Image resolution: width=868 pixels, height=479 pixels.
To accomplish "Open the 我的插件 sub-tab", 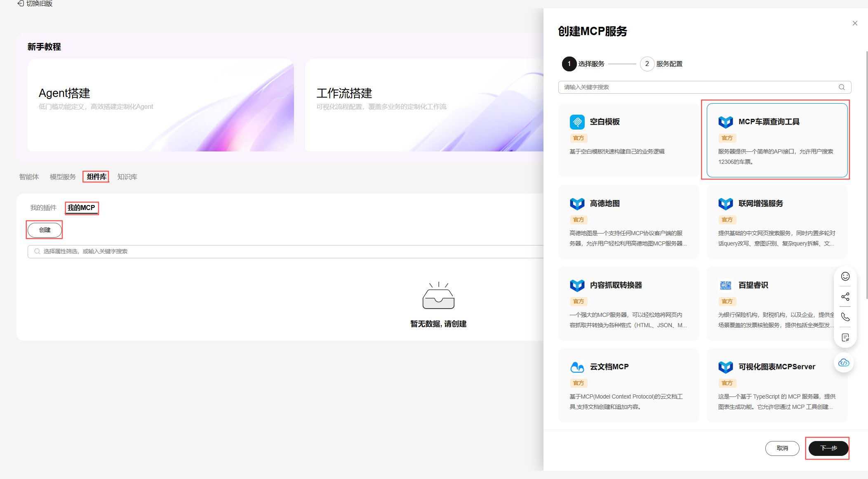I will [43, 208].
